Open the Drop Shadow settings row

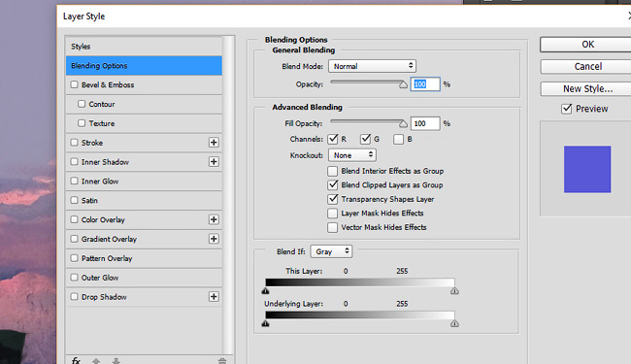[x=144, y=297]
